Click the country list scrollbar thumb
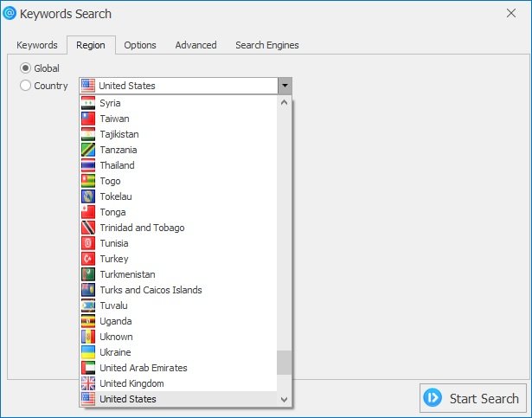The height and width of the screenshot is (418, 532). pos(285,363)
